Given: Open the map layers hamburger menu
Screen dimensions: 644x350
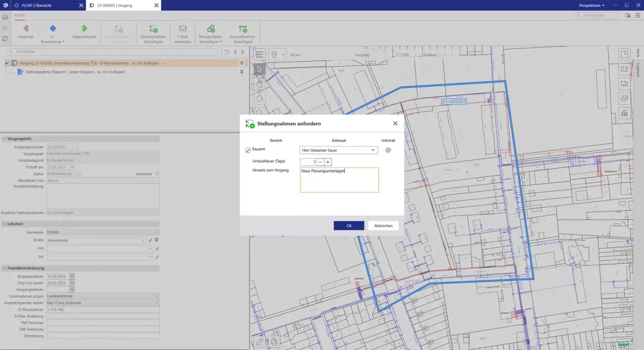Looking at the screenshot, I should pyautogui.click(x=259, y=55).
